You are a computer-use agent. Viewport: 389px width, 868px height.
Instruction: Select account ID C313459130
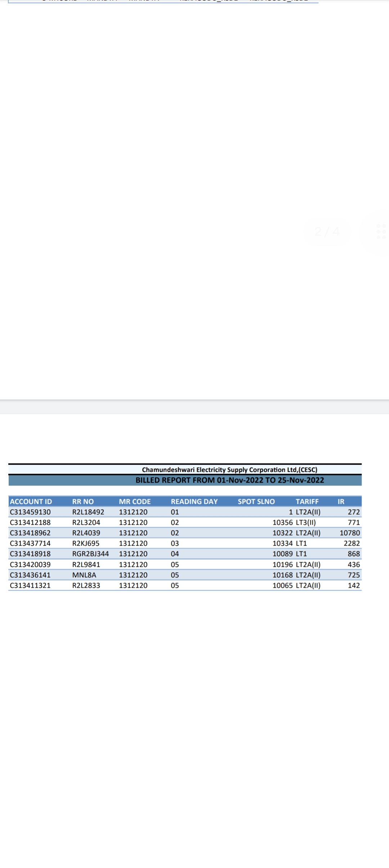[30, 512]
